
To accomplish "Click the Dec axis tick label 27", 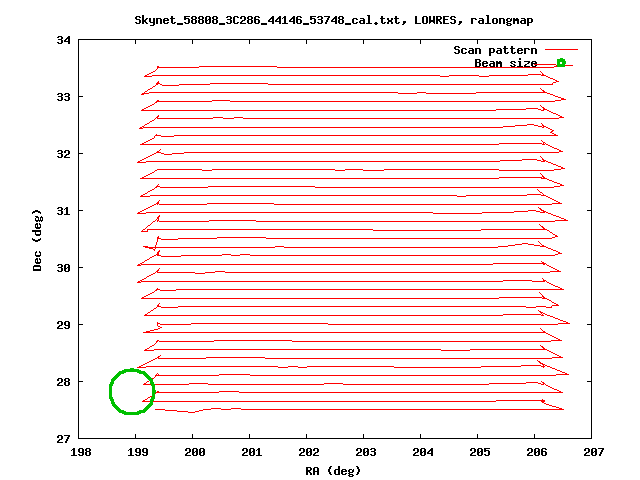I will coord(64,439).
